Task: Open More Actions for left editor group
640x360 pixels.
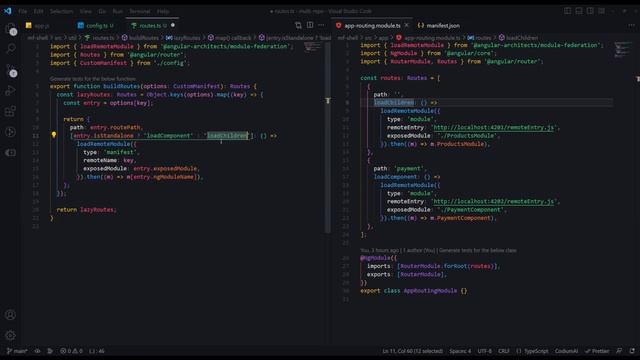Action: (322, 25)
